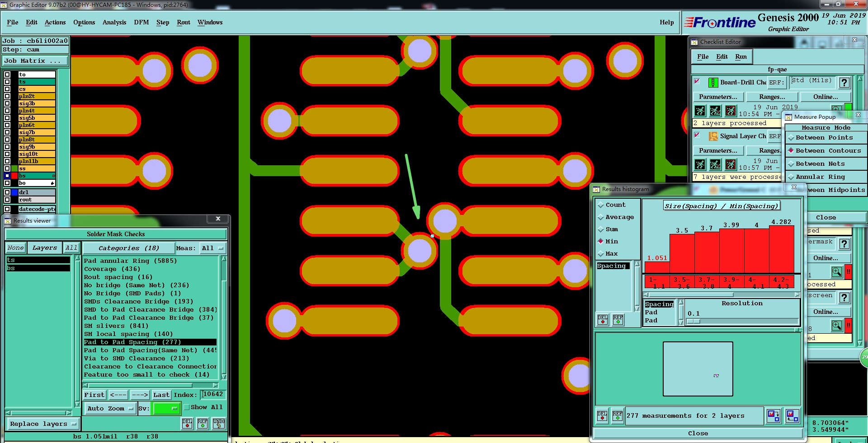Click 4.2-4.3 red histogram bar
This screenshot has height=443, width=868.
click(781, 249)
